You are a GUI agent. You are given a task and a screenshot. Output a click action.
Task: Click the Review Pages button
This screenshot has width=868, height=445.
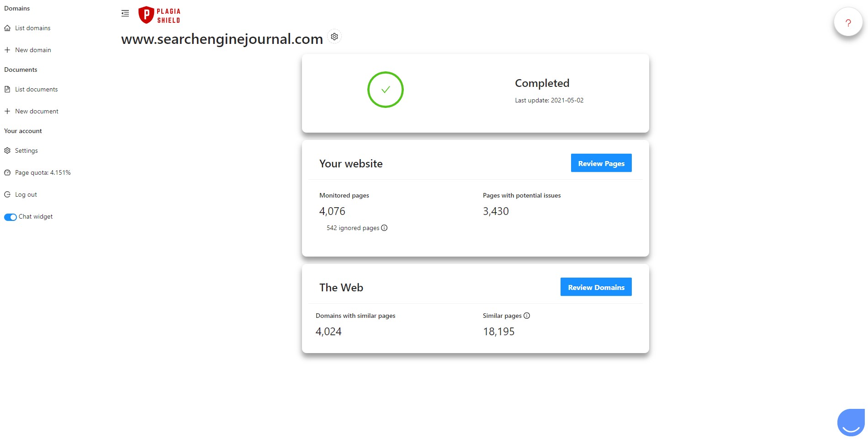click(601, 163)
